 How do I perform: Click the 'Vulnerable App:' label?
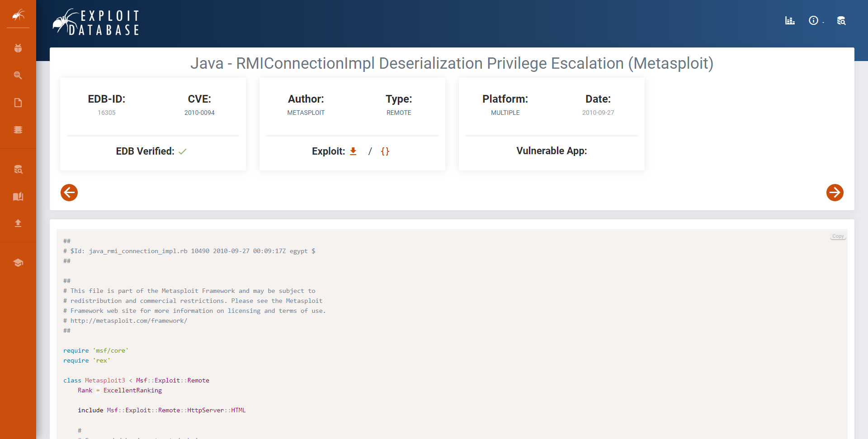tap(552, 151)
